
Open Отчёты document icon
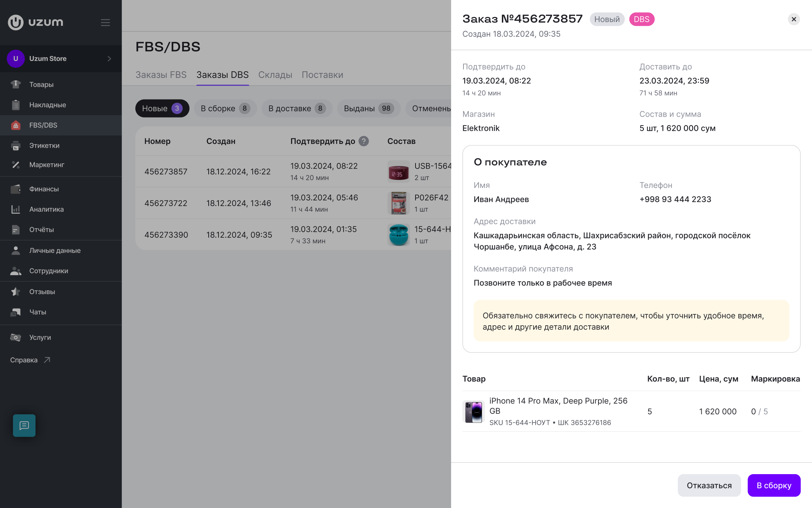[x=16, y=230]
